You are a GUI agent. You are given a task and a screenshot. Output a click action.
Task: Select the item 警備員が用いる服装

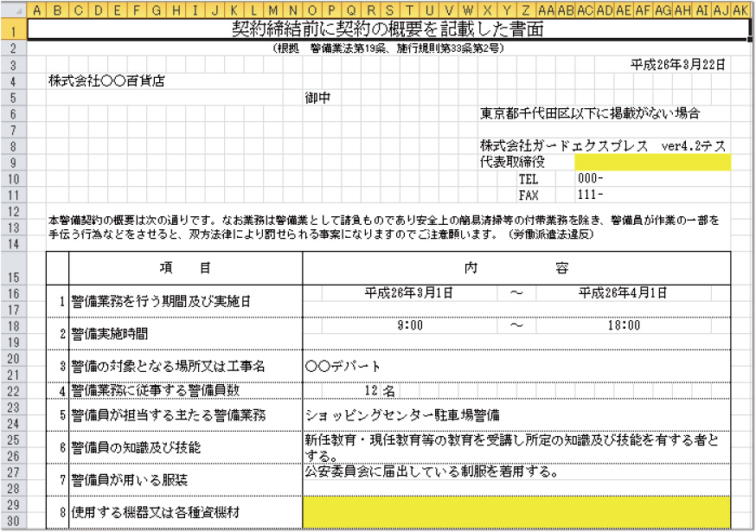point(130,480)
